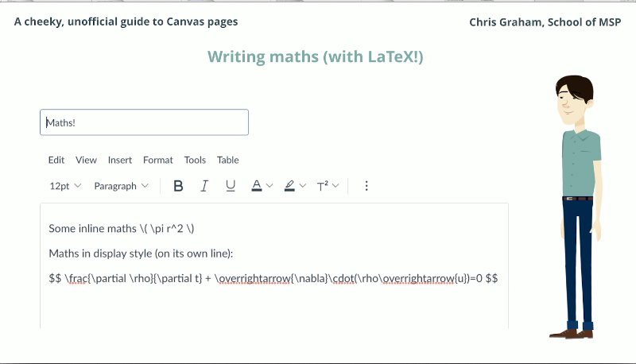Apply superscript with the T² icon
This screenshot has width=636, height=364.
(x=322, y=186)
